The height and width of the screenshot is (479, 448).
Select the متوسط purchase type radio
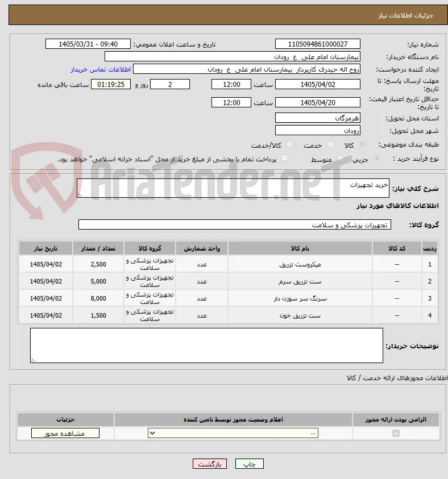(340, 158)
